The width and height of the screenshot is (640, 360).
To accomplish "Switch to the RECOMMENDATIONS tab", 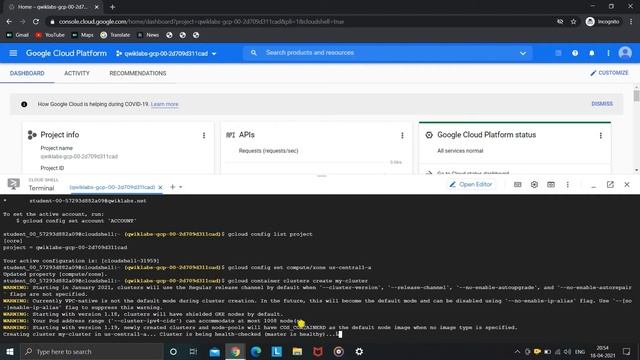I will 138,73.
